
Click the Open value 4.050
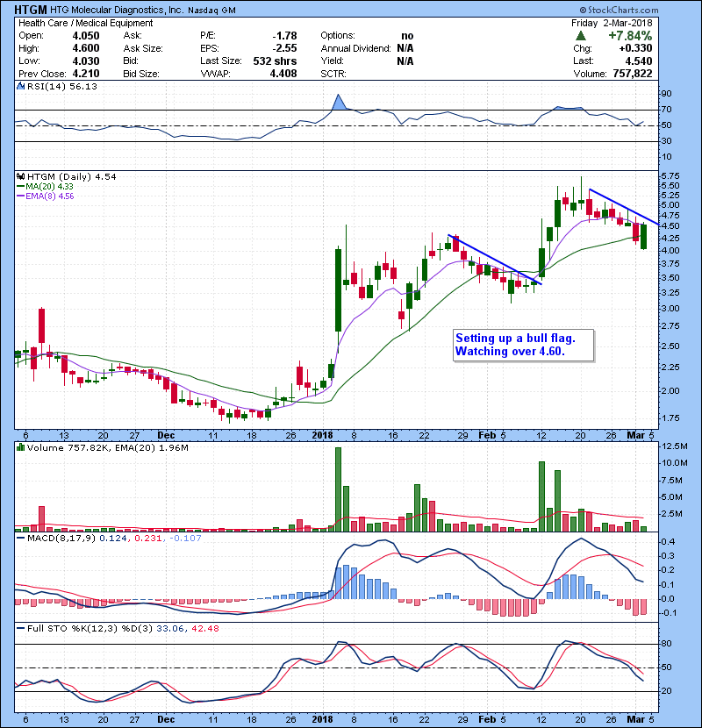pyautogui.click(x=86, y=36)
